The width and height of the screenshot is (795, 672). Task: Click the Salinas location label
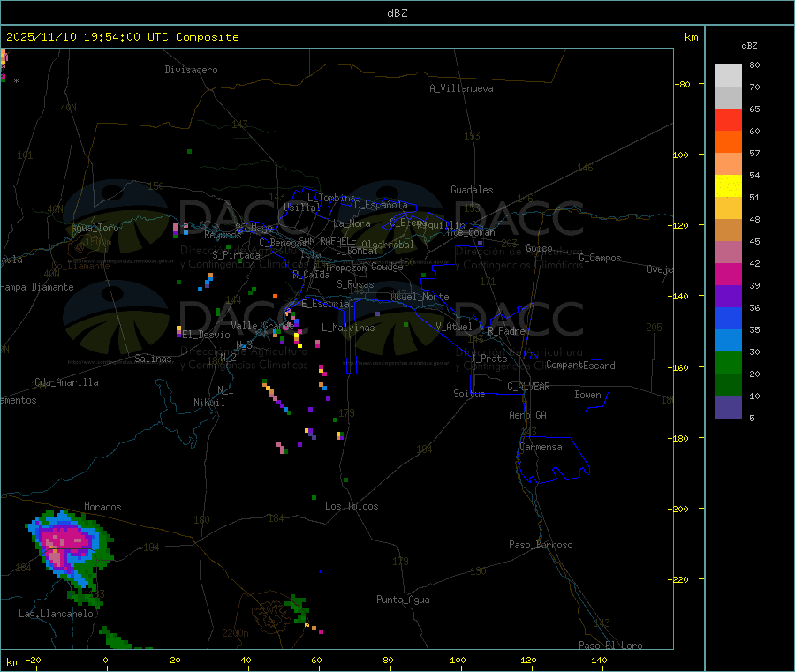tap(153, 359)
